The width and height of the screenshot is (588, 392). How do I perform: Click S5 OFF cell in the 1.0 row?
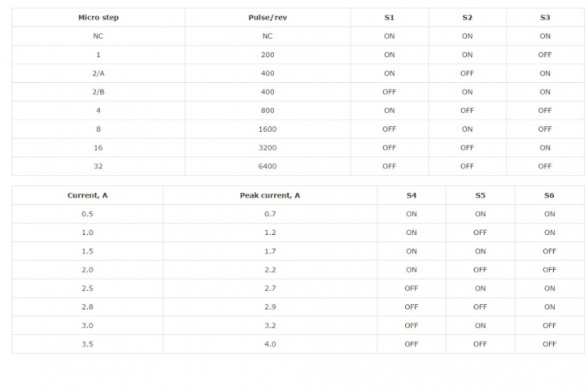(x=481, y=233)
